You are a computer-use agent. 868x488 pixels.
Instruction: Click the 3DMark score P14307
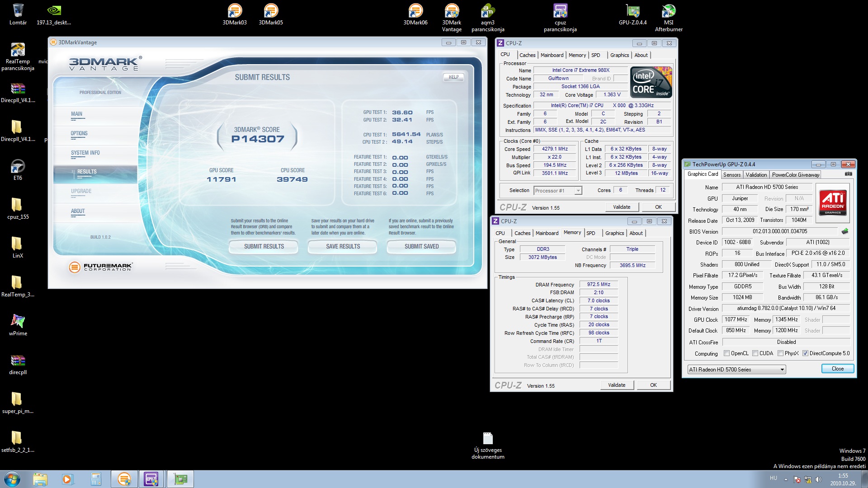pyautogui.click(x=258, y=139)
